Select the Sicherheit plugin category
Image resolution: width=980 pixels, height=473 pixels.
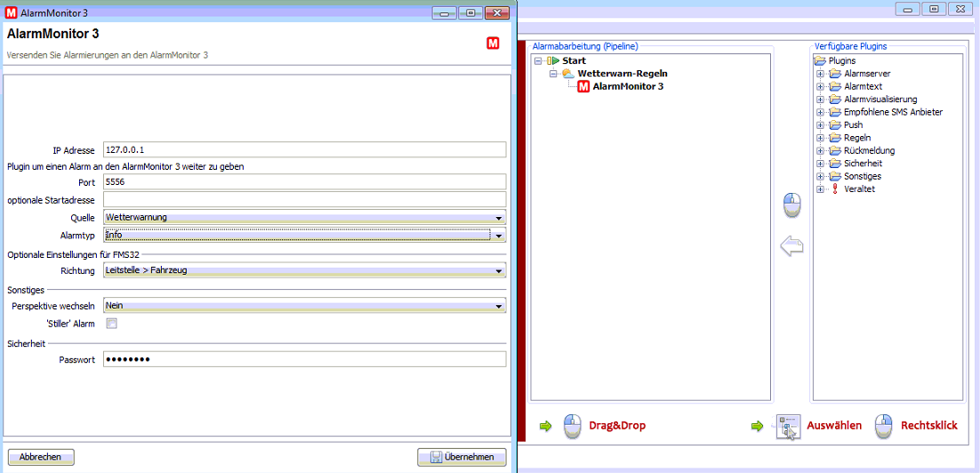point(863,164)
